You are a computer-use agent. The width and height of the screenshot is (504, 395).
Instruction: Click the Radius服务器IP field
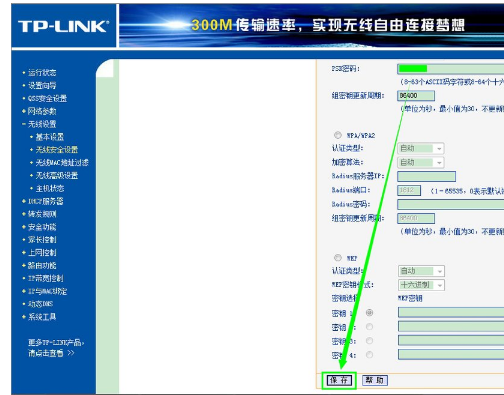pyautogui.click(x=426, y=176)
